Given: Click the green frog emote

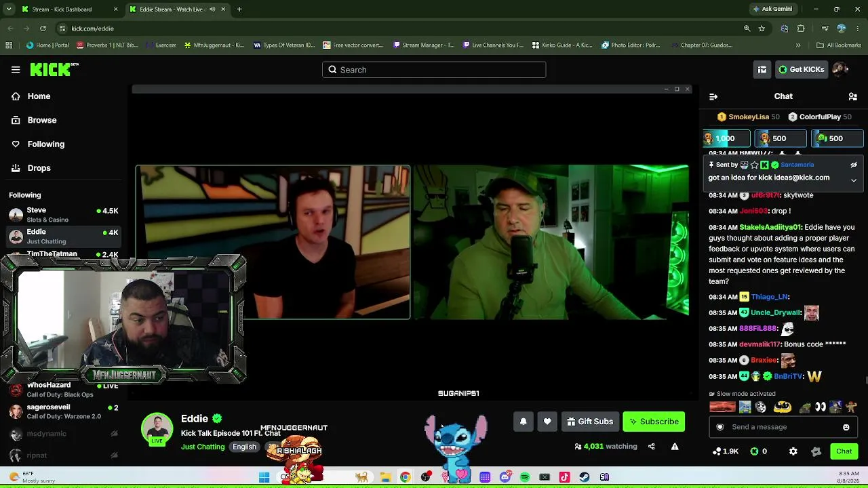Looking at the screenshot, I should click(805, 407).
